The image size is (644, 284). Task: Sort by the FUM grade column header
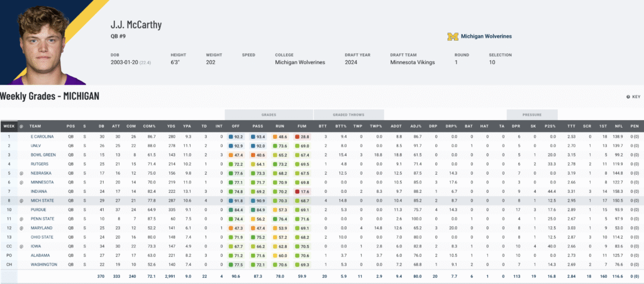pos(302,126)
